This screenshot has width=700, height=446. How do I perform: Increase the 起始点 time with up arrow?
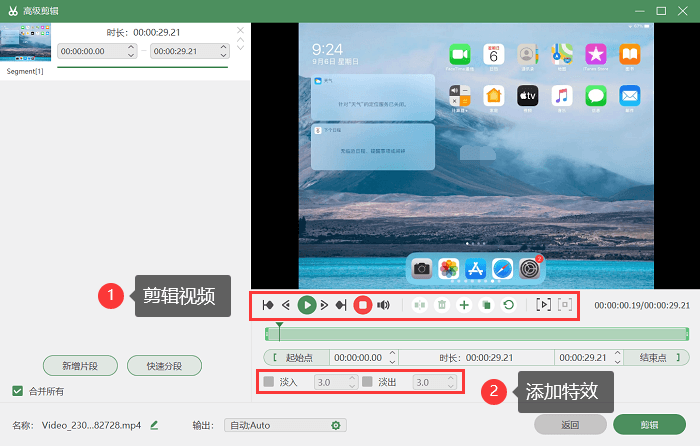(392, 353)
